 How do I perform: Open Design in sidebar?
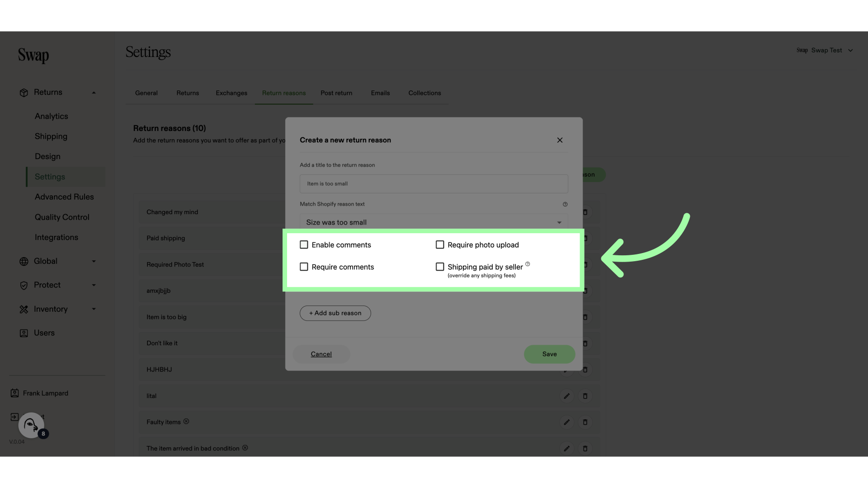(47, 156)
